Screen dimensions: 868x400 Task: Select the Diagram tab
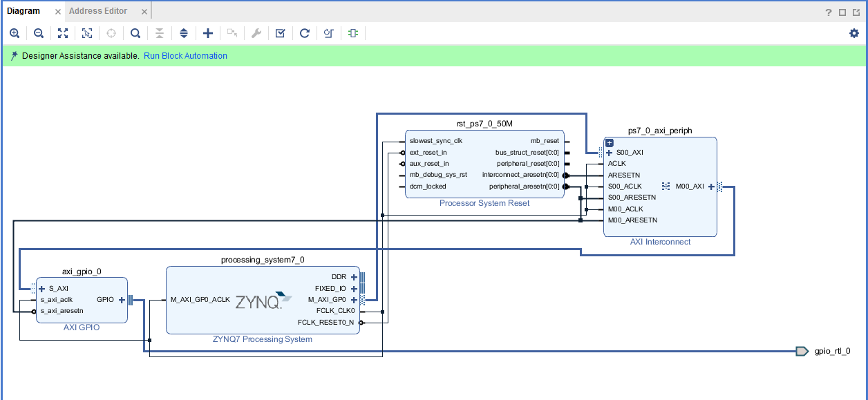click(x=23, y=11)
